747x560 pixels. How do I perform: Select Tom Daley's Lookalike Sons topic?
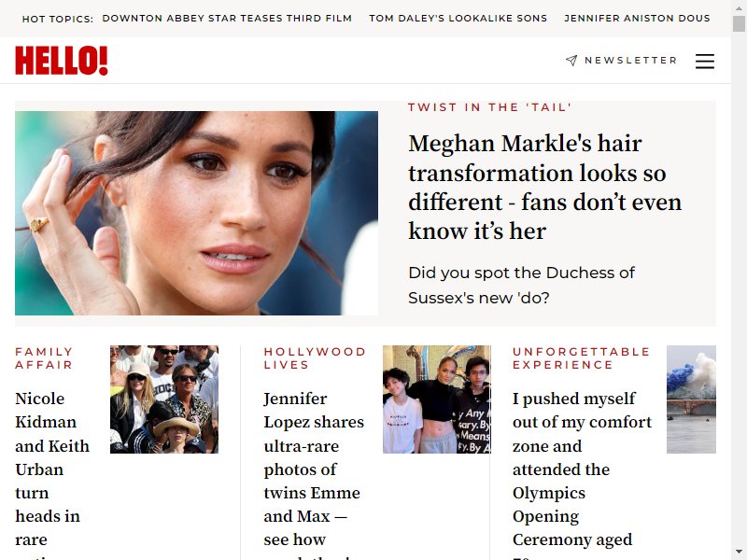[458, 18]
